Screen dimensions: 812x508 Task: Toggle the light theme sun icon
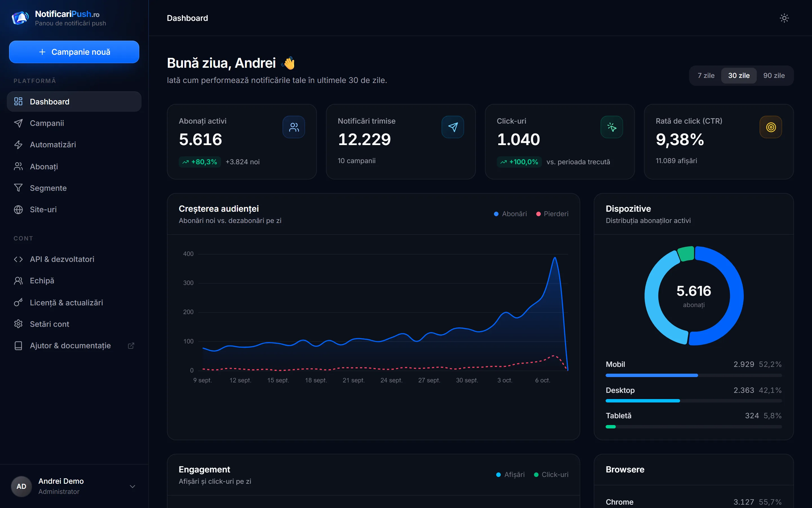coord(784,18)
